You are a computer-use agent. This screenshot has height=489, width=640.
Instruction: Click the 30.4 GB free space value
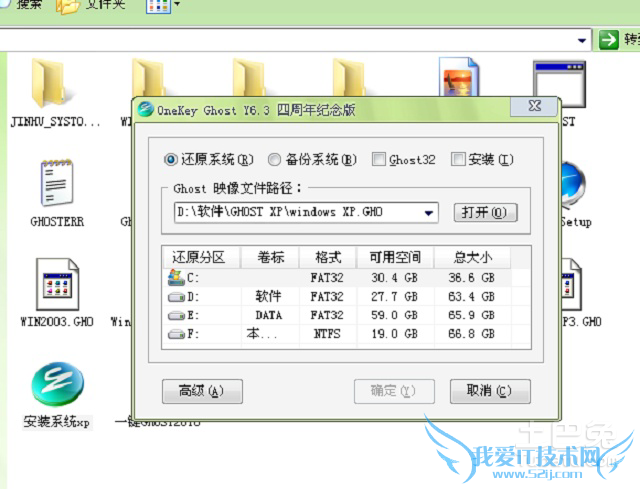(394, 278)
